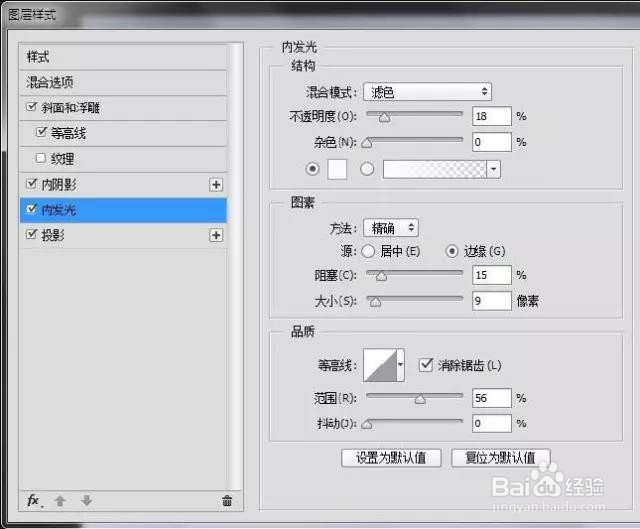Open 纹理 sub-option row
Image resolution: width=640 pixels, height=529 pixels.
coord(123,159)
